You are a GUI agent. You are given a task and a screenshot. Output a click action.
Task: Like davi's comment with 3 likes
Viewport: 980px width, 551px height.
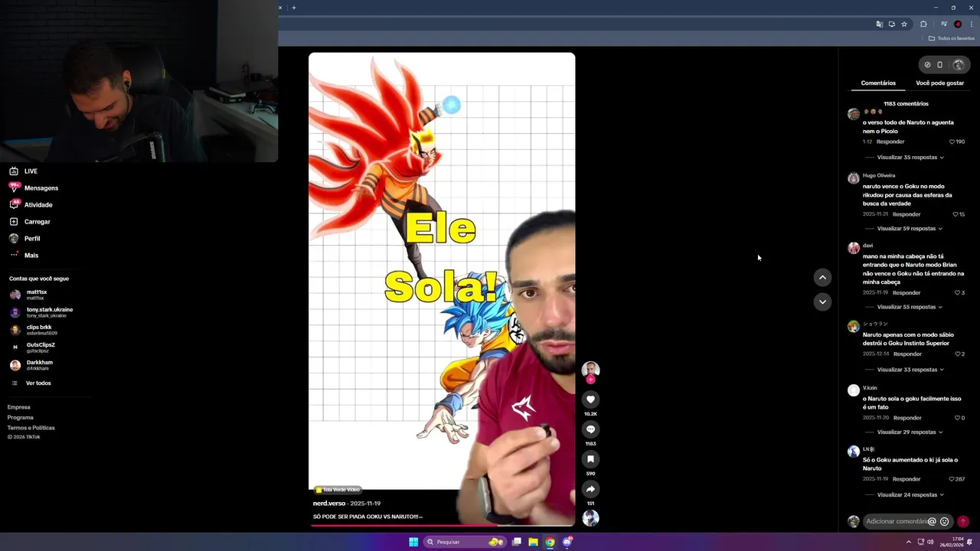(957, 292)
